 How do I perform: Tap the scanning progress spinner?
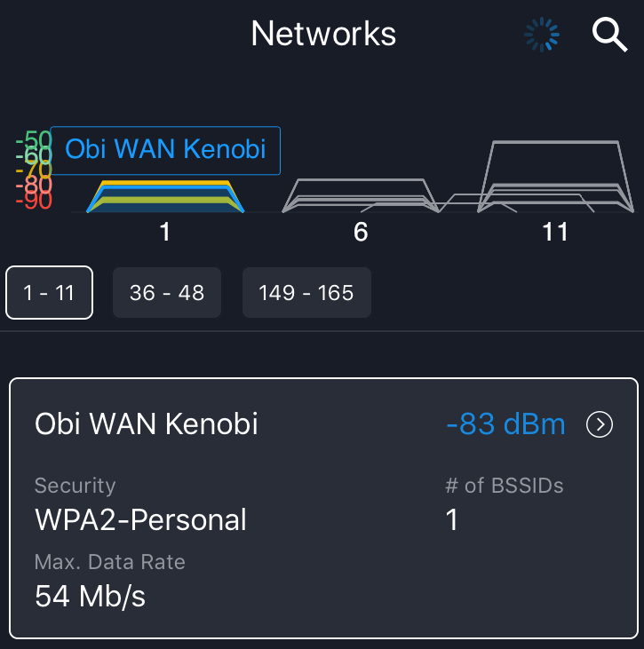pos(542,35)
